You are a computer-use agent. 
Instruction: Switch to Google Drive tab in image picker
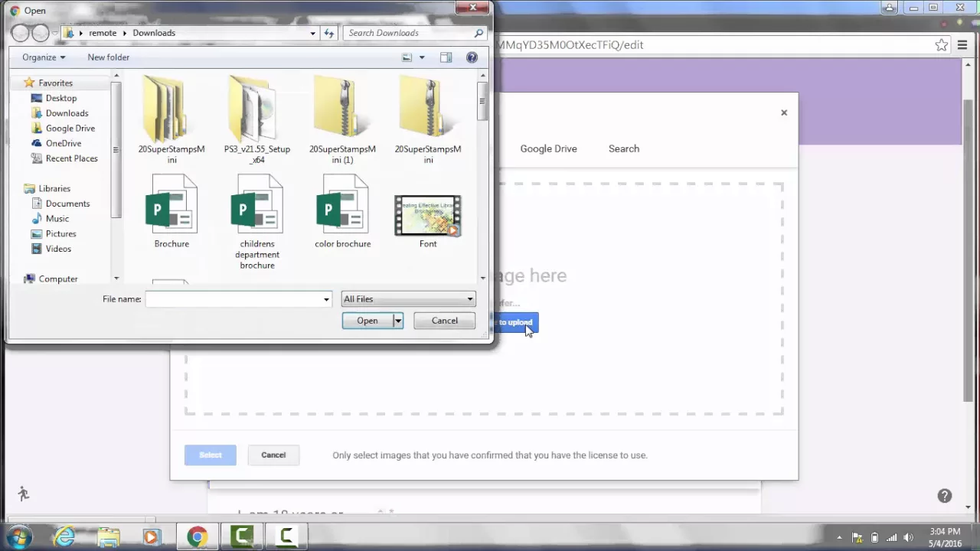tap(548, 148)
